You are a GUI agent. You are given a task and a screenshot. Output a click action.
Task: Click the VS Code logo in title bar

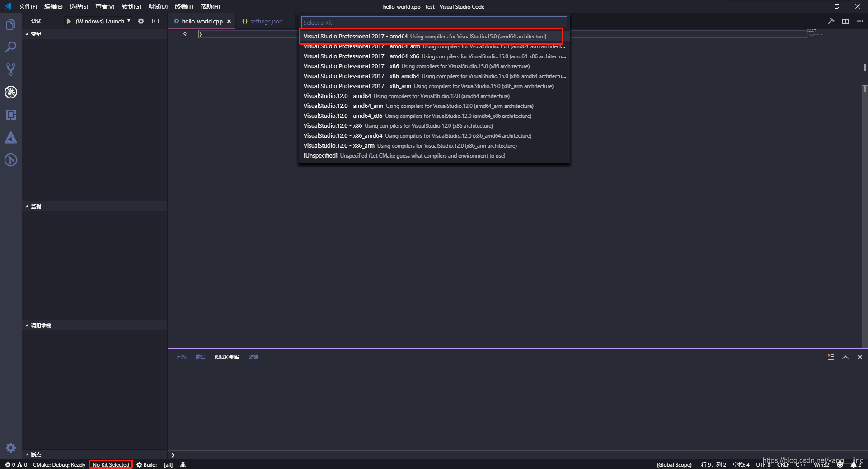(x=8, y=6)
